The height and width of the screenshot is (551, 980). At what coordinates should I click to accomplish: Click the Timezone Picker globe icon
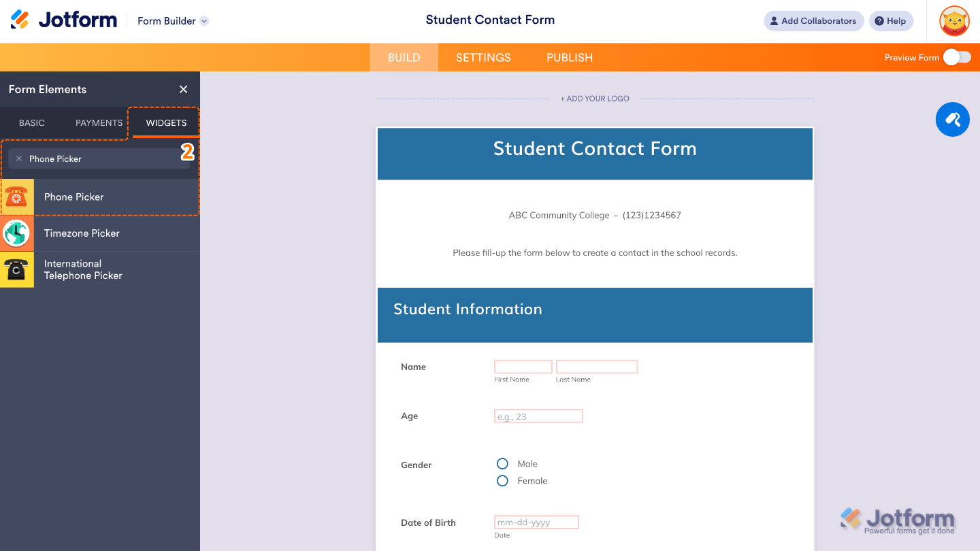tap(16, 233)
